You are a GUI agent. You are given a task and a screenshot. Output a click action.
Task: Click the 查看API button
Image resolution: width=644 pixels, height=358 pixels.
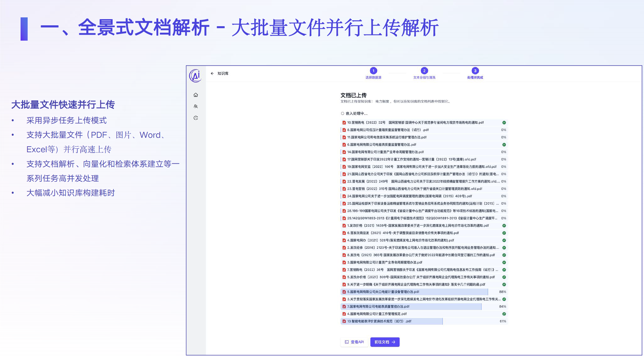(x=354, y=342)
